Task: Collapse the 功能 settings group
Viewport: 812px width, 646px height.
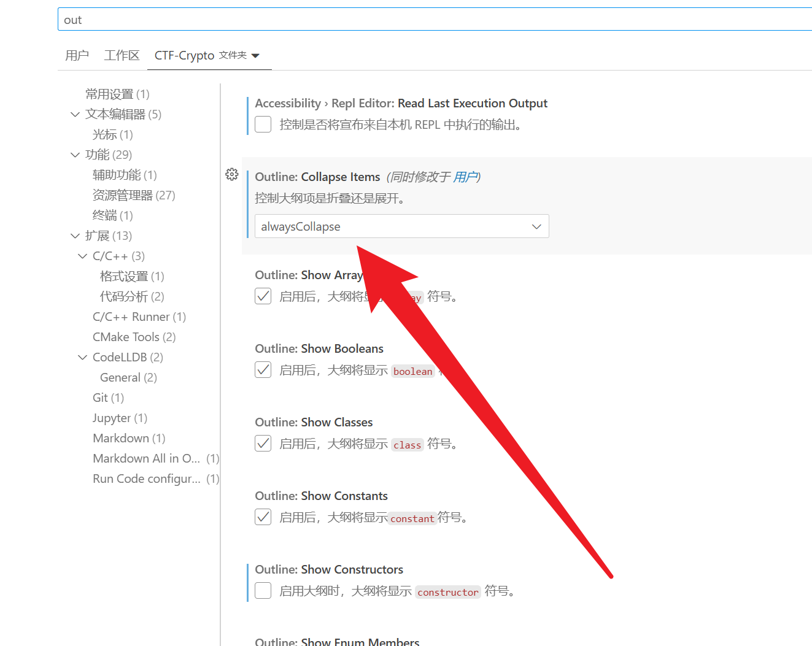Action: click(x=75, y=155)
